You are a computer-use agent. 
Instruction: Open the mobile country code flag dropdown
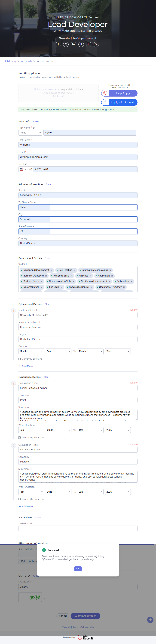click(x=23, y=169)
